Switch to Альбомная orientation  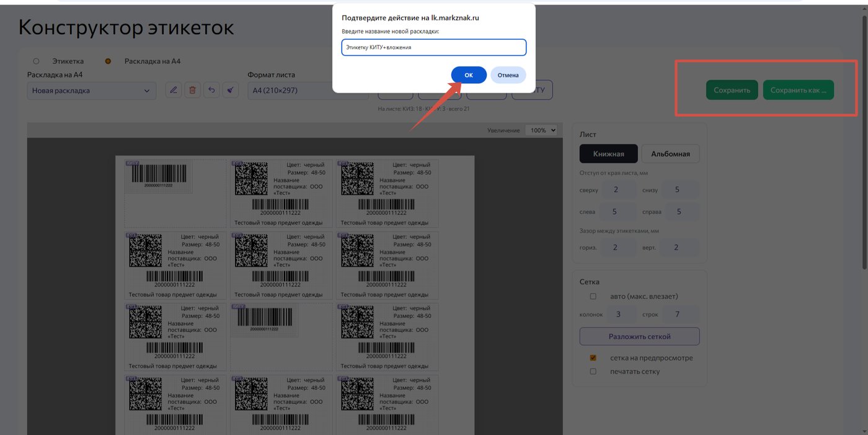point(670,154)
